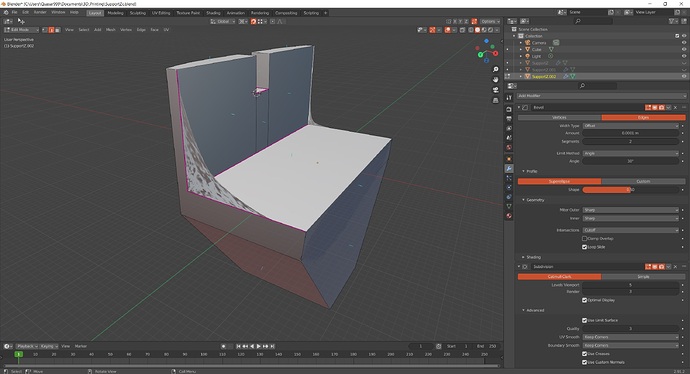Click the Shape value slider

pyautogui.click(x=631, y=190)
